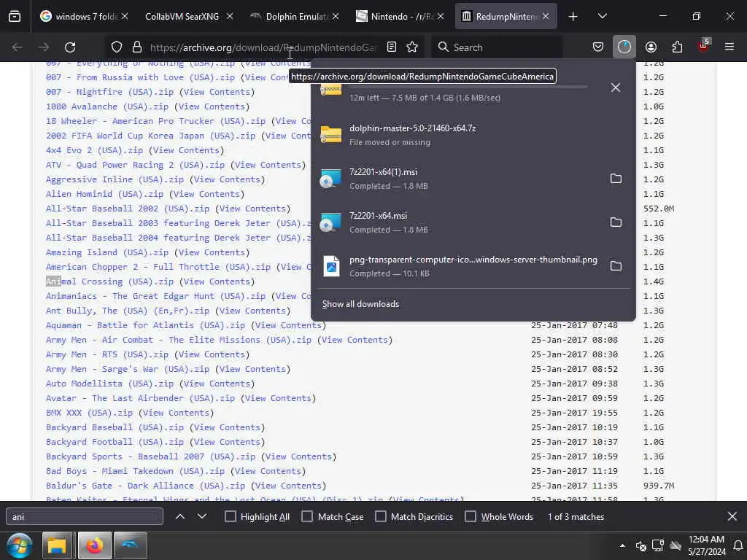
Task: Switch to Nintendo reddit tab
Action: tap(400, 16)
